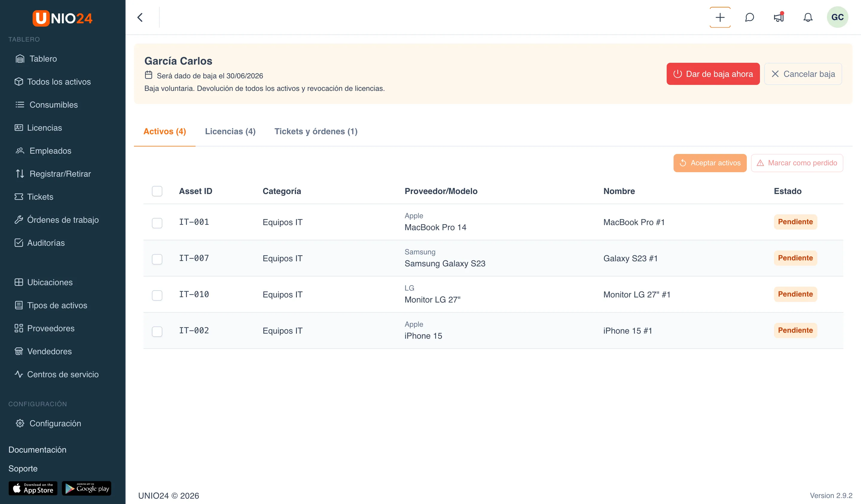
Task: Click the Pendiente badge for Galaxy S23 #1
Action: pos(796,258)
